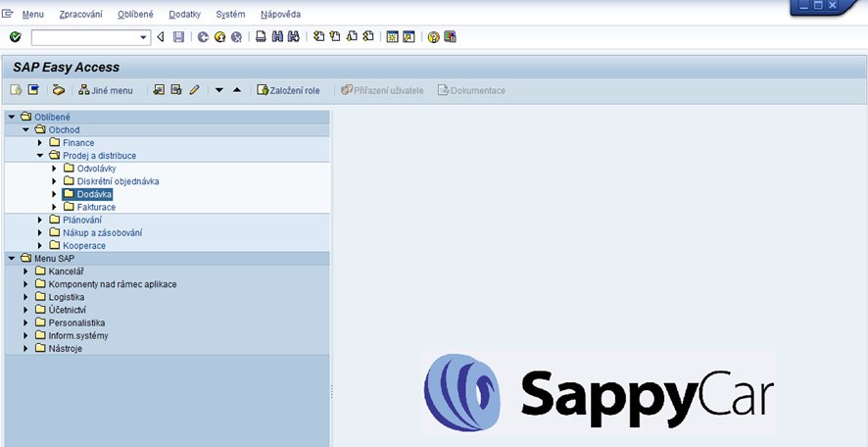The width and height of the screenshot is (868, 447).
Task: Click the Delete favorites icon
Action: [x=176, y=90]
